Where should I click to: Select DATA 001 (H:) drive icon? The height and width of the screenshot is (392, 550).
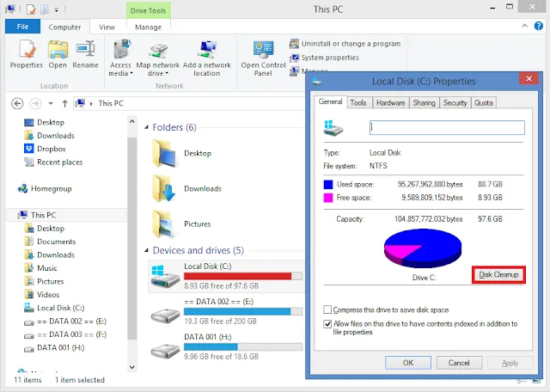point(165,350)
